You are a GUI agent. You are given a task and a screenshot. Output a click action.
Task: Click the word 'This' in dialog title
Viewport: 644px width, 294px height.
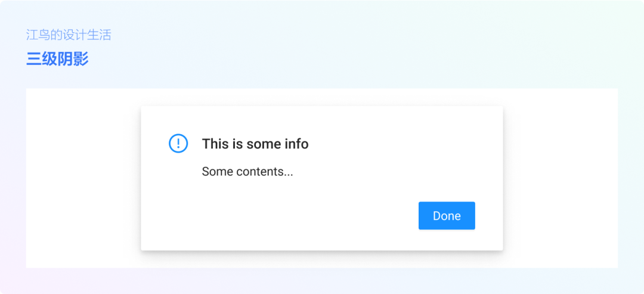(215, 144)
